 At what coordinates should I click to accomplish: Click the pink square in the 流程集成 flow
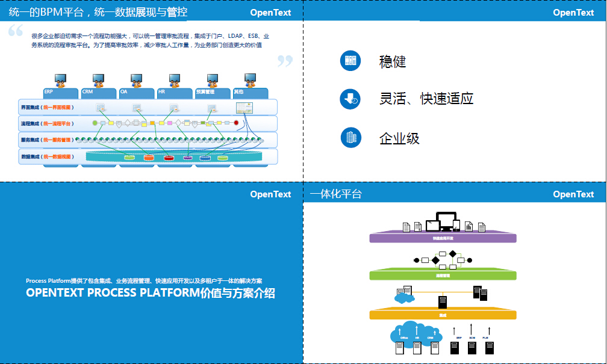(170, 123)
